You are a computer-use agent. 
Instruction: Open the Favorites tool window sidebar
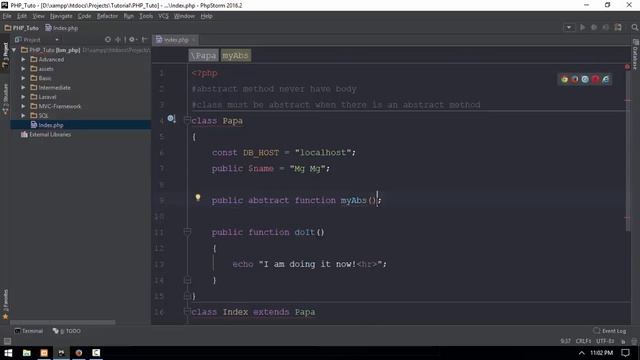pyautogui.click(x=5, y=304)
